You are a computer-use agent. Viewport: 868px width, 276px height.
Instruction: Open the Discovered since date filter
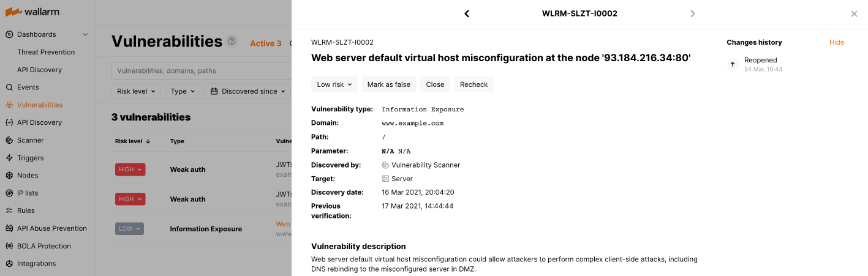(x=248, y=91)
